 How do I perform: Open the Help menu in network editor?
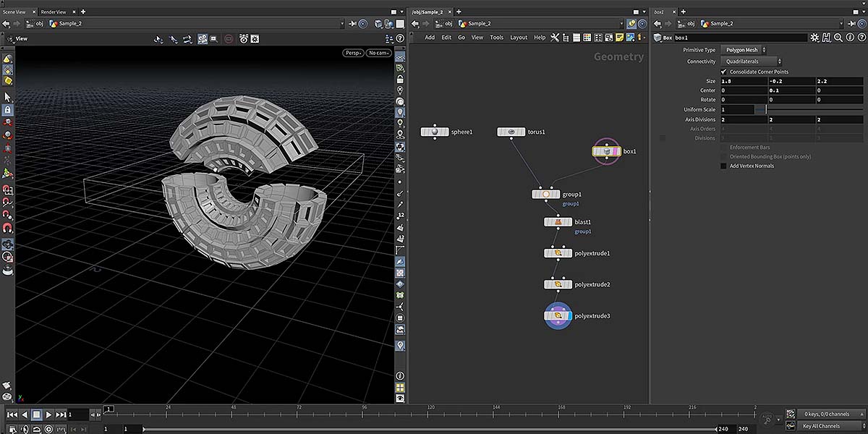click(x=540, y=38)
